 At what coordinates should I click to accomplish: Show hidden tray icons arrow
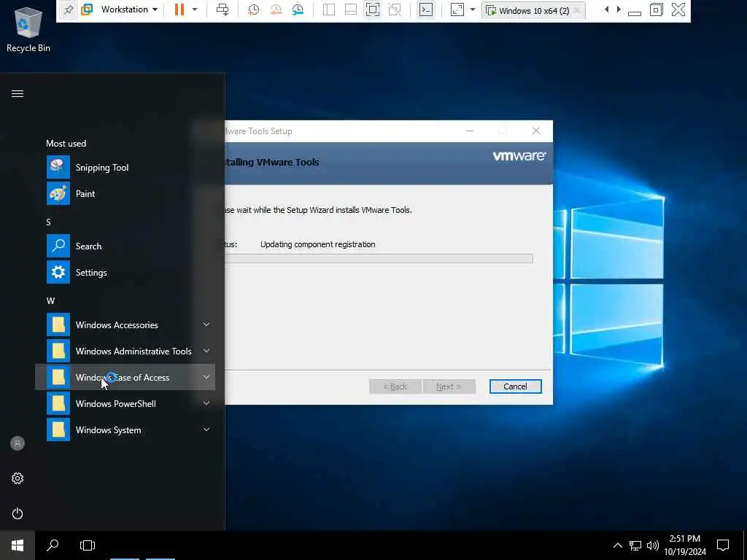pyautogui.click(x=617, y=545)
